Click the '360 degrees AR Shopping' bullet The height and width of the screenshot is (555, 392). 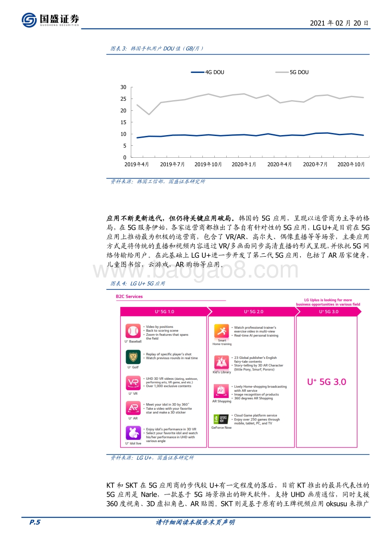tap(252, 398)
